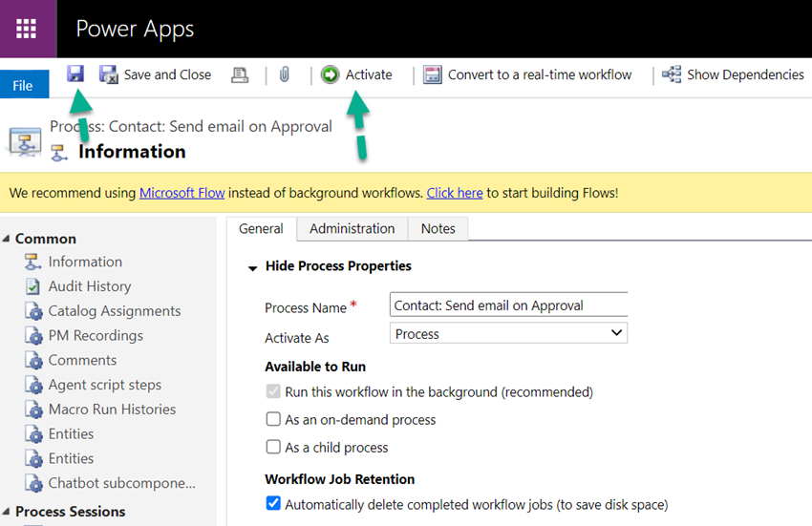This screenshot has width=812, height=526.
Task: Open the Notes tab
Action: 438,228
